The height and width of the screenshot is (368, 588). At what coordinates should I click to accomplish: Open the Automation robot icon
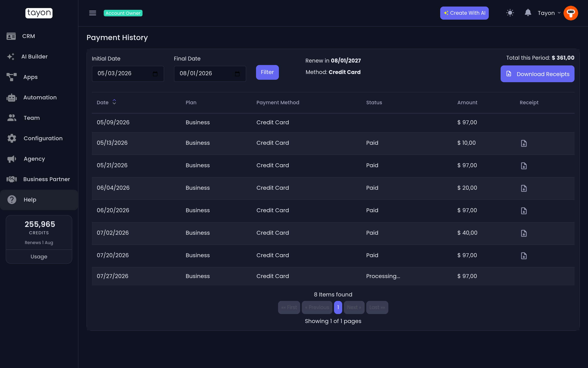coord(11,98)
